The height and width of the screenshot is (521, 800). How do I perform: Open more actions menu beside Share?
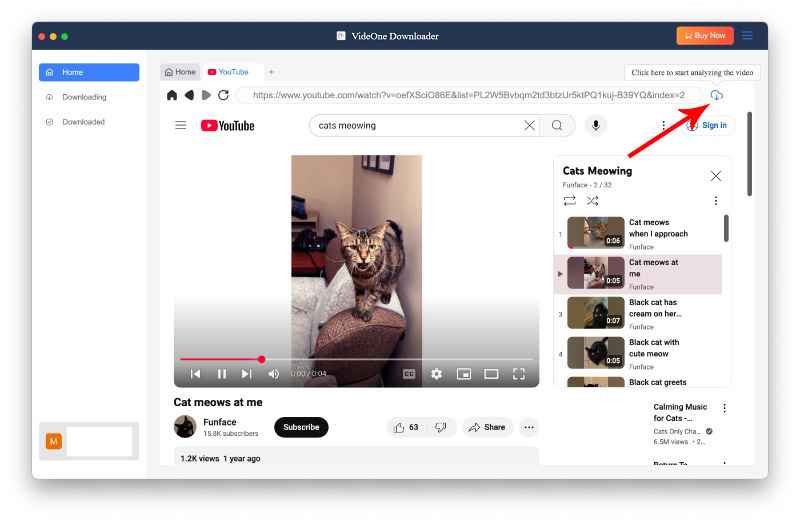tap(529, 427)
